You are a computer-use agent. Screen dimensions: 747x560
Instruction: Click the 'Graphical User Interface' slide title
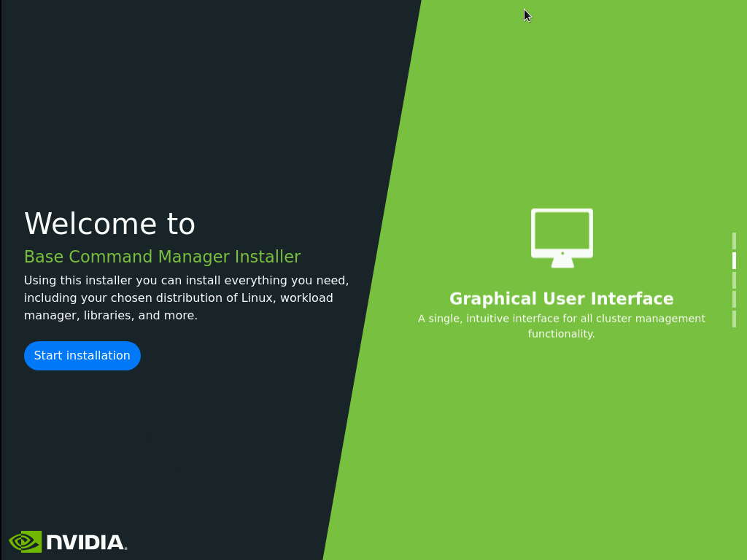(561, 299)
